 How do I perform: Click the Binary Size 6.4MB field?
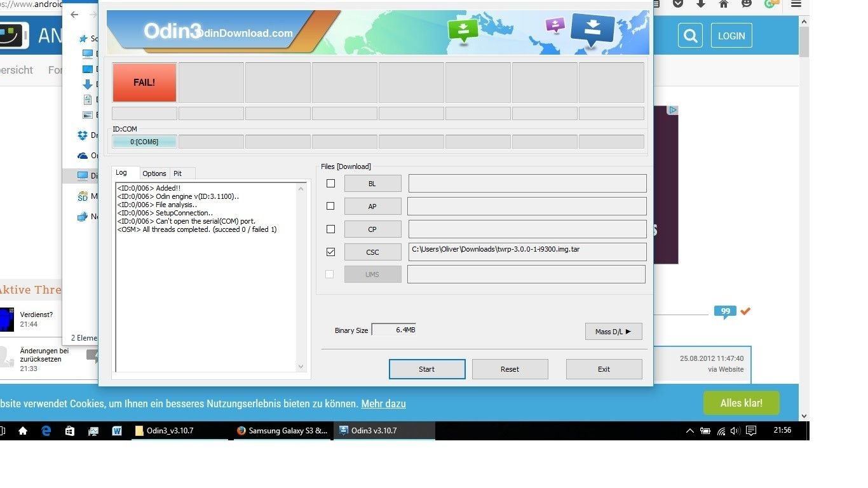394,330
